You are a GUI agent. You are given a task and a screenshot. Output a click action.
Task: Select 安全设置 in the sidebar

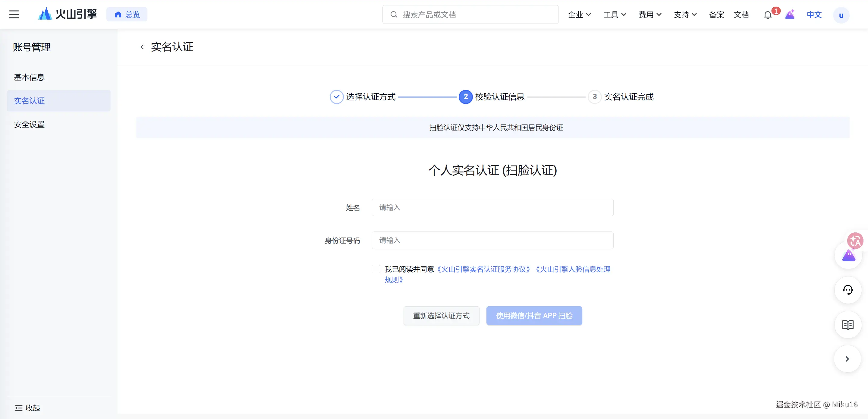pyautogui.click(x=29, y=124)
